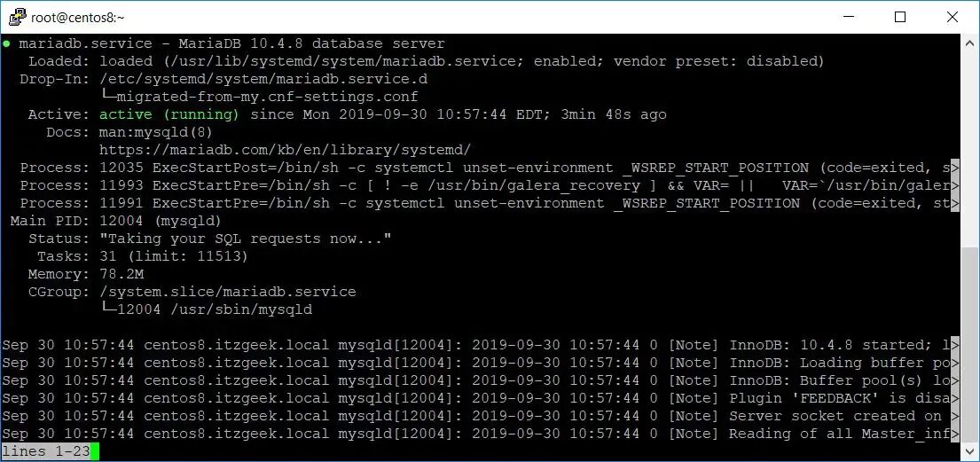Click the truncation marker on galera_recovery line
The height and width of the screenshot is (462, 980).
coord(955,185)
